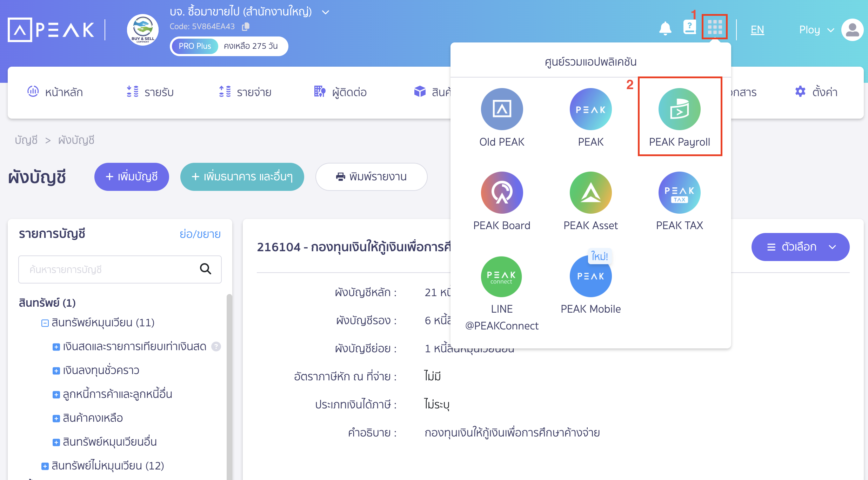
Task: Click ย่อ/ขยาย collapse-expand link
Action: click(200, 234)
